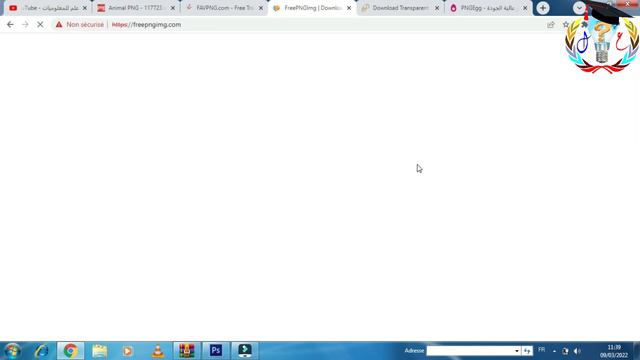Viewport: 640px width, 360px height.
Task: Launch Internet Explorer from taskbar
Action: pyautogui.click(x=42, y=351)
